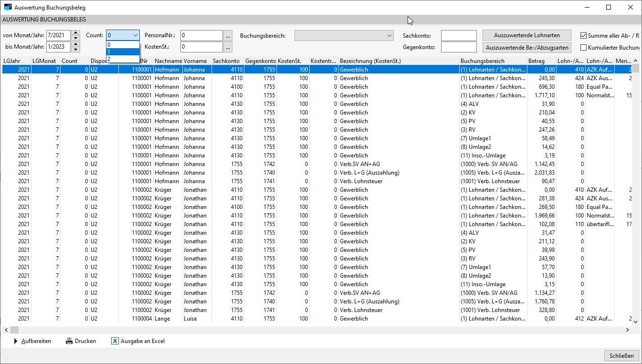Click the Buchungsbereich column header
The width and height of the screenshot is (642, 364).
[x=493, y=61]
